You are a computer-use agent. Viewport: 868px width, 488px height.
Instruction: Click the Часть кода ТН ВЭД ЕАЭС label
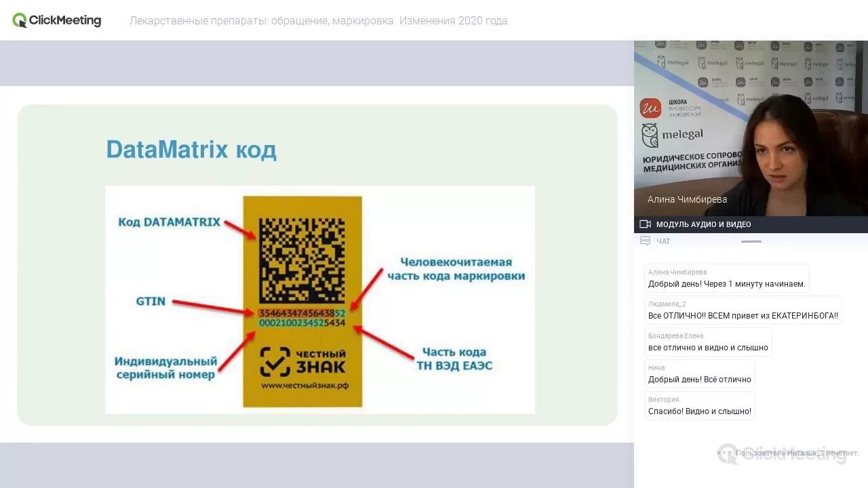[454, 359]
